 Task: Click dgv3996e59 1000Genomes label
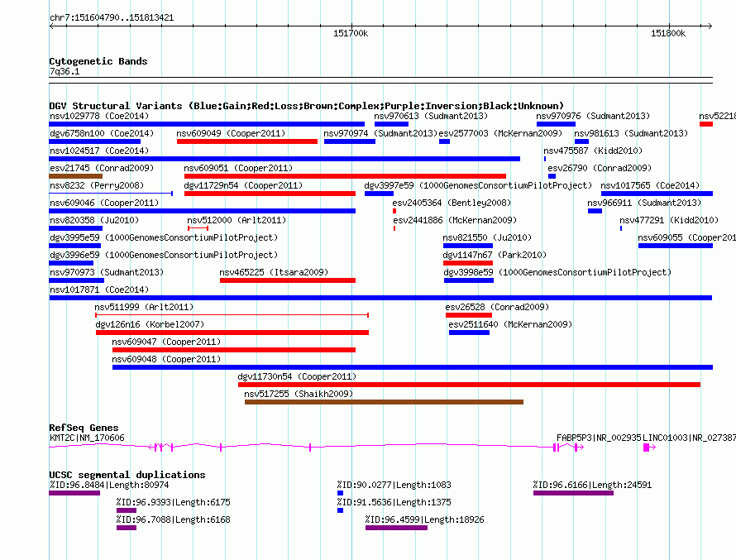click(x=164, y=255)
